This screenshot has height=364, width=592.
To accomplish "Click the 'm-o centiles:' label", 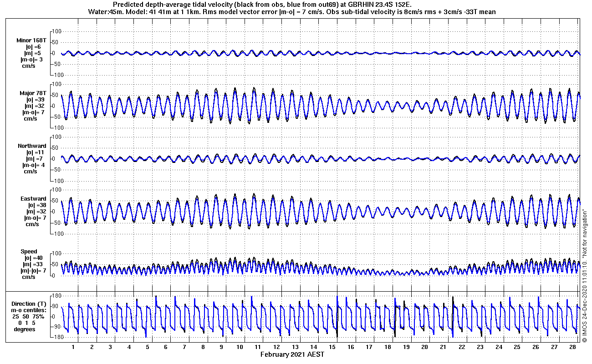I will (x=29, y=310).
